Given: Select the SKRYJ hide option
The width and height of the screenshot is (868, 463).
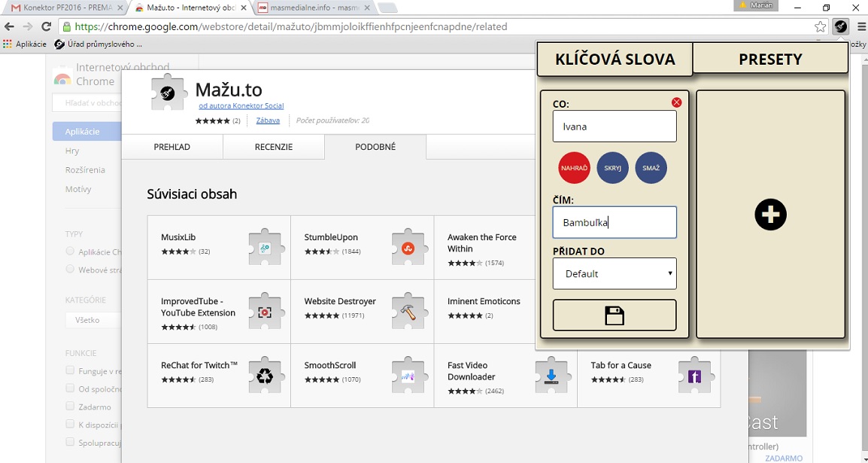Looking at the screenshot, I should coord(612,168).
